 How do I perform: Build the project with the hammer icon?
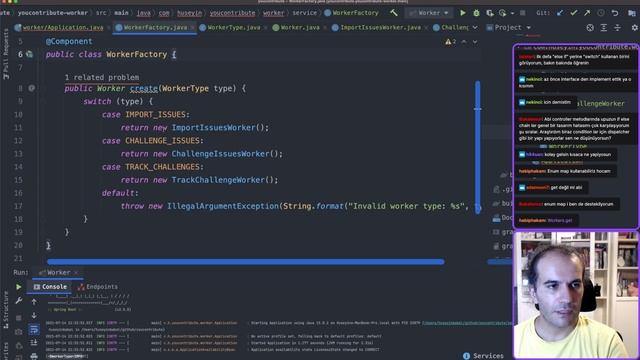click(394, 13)
